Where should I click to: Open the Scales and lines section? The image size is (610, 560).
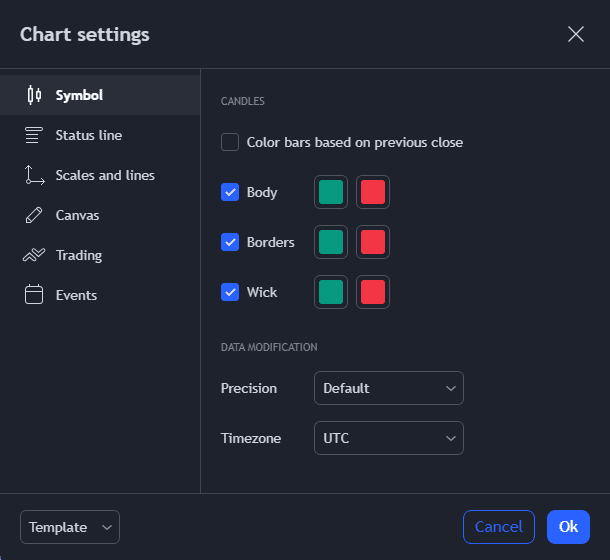[105, 175]
